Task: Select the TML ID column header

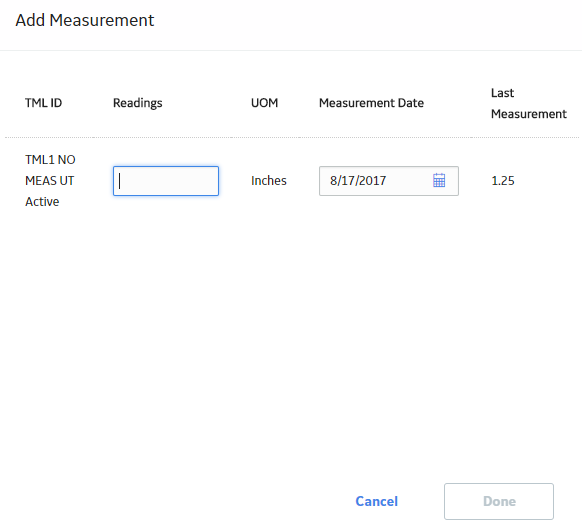Action: coord(43,103)
